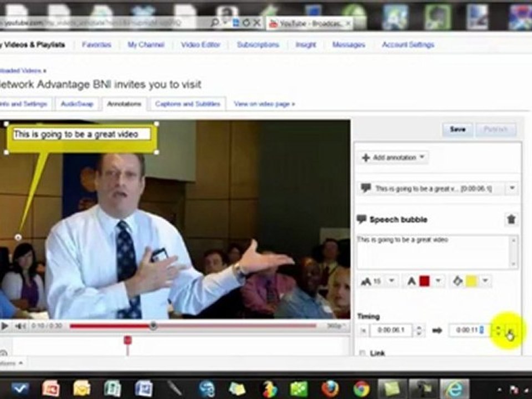Screen dimensions: 532x399
Task: Switch to Captions and Subtitles tab
Action: pos(188,104)
